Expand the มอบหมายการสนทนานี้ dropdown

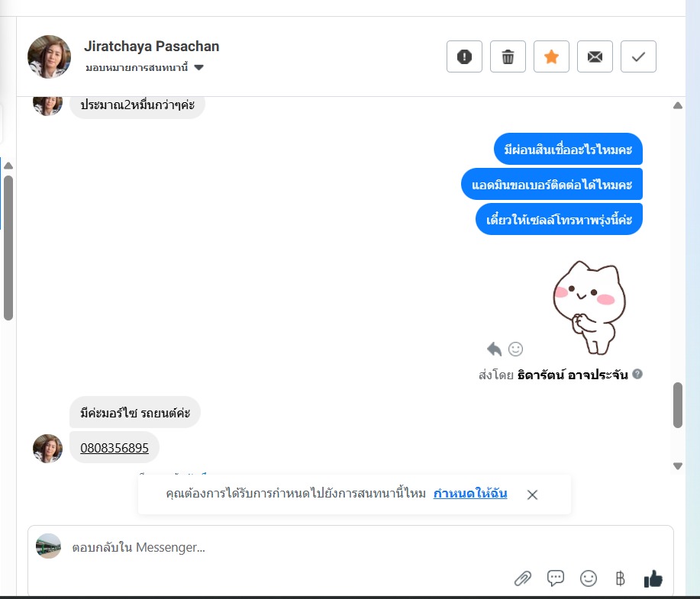click(x=144, y=67)
